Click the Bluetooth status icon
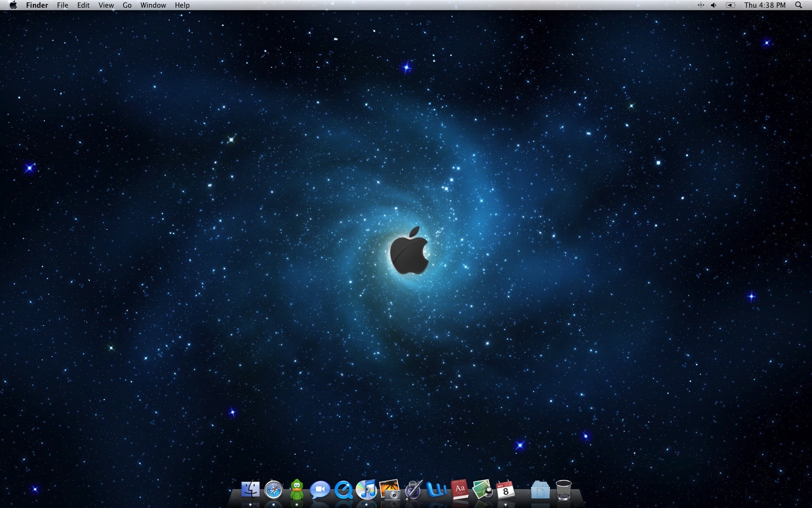 tap(700, 5)
